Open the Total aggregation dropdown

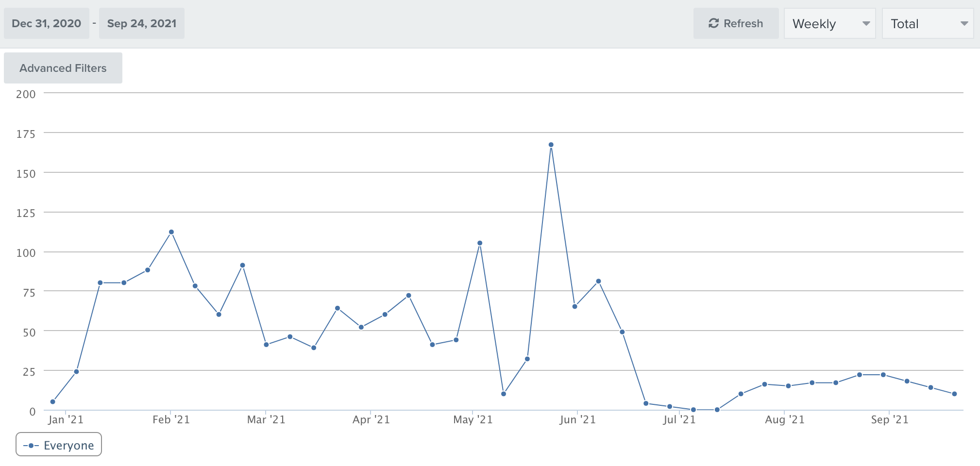[928, 23]
